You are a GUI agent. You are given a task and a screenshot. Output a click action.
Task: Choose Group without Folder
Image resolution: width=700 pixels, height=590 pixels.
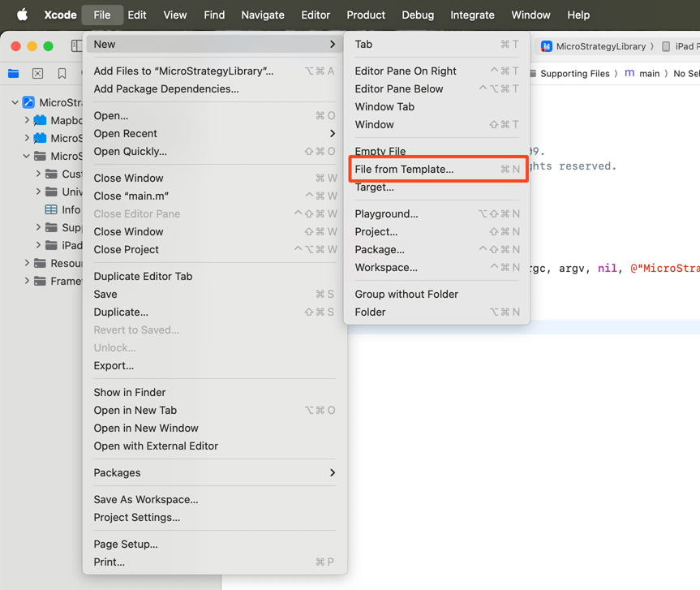[x=437, y=295]
